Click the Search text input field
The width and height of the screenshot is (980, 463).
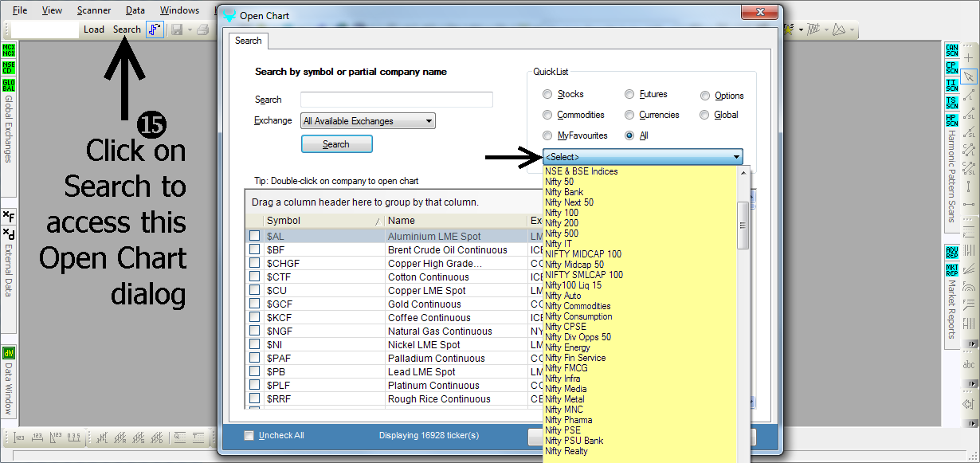(x=397, y=100)
